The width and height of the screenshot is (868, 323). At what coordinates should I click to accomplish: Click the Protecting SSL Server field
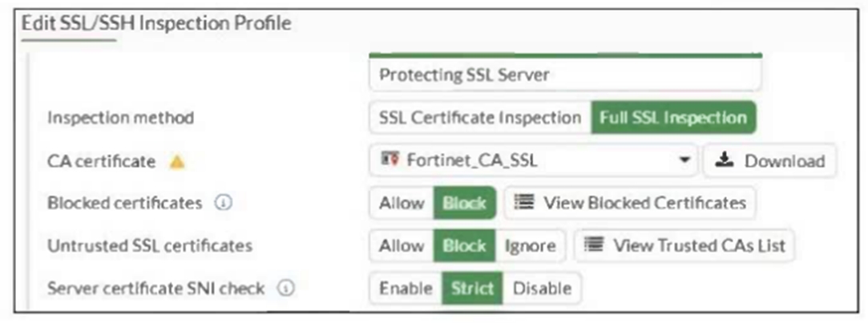tap(564, 75)
